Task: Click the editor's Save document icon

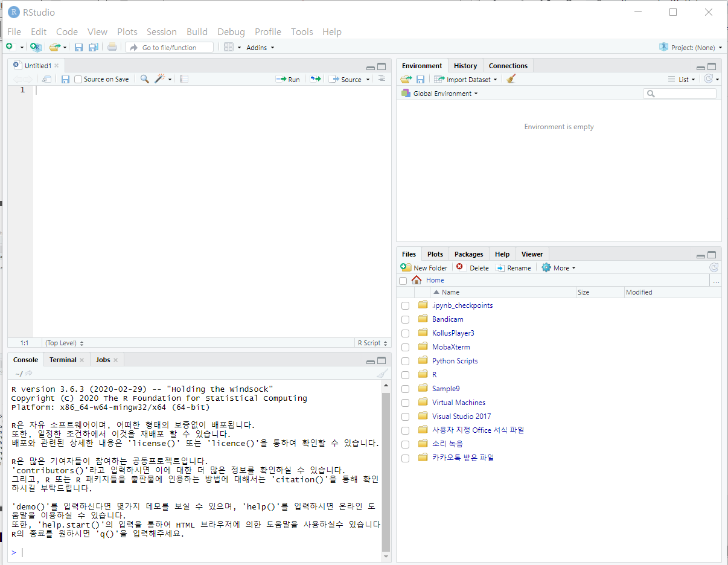Action: click(x=65, y=79)
